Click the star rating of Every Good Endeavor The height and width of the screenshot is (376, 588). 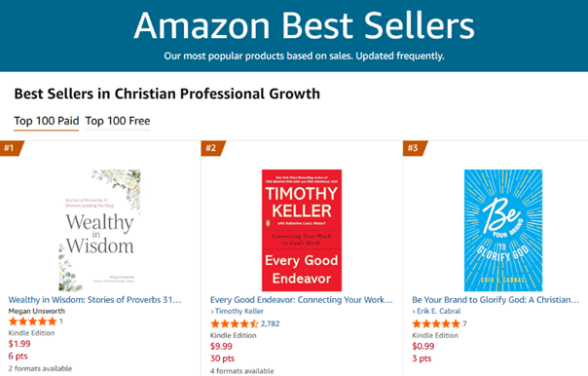coord(235,323)
